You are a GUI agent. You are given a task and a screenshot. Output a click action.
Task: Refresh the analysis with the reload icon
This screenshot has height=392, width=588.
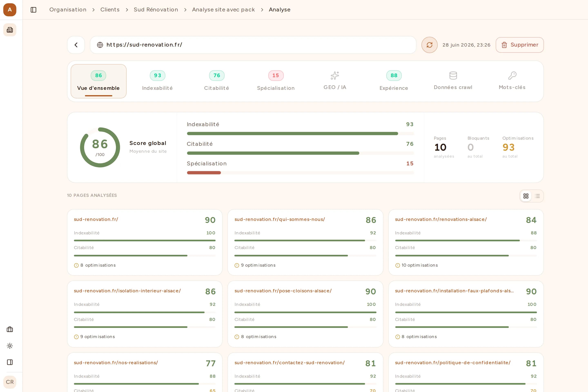coord(429,45)
